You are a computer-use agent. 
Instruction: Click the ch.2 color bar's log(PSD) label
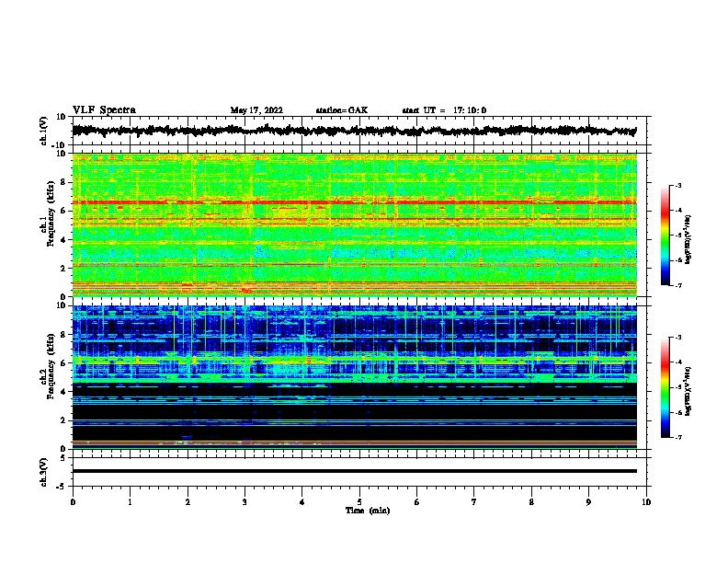click(x=688, y=391)
